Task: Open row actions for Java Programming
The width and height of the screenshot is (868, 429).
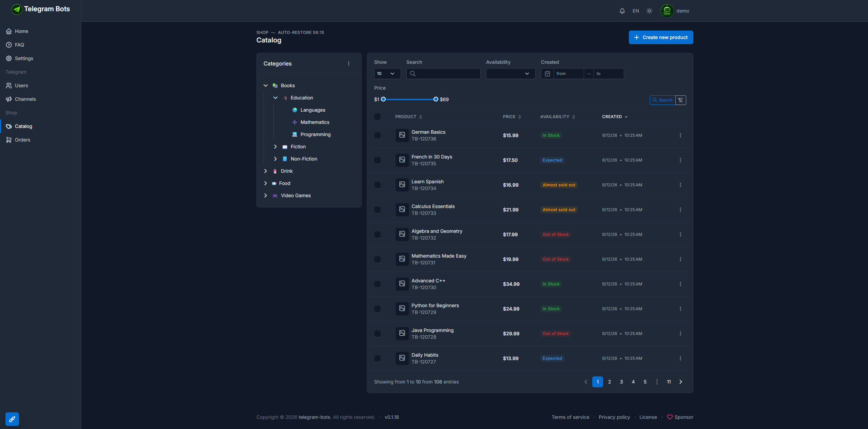Action: coord(680,334)
